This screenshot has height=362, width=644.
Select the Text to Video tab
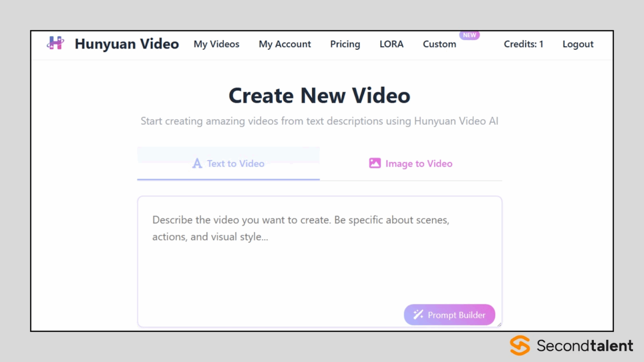click(229, 163)
